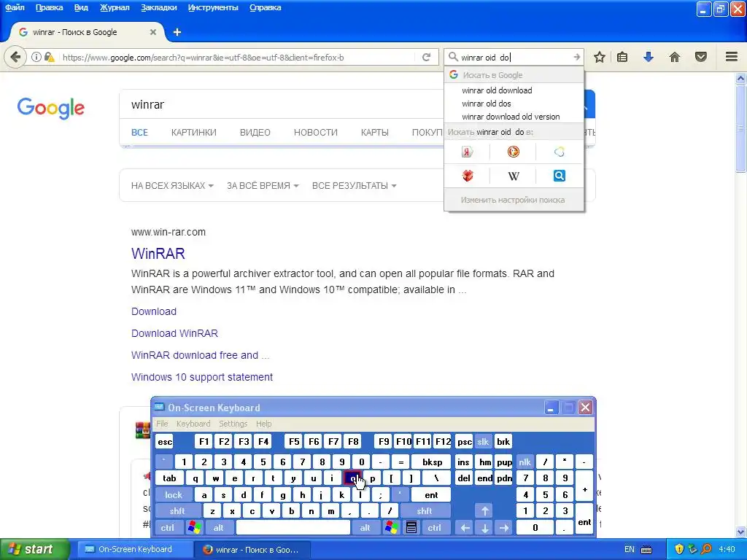Toggle right ctrl key on on-screen keyboard
The image size is (747, 560).
[435, 528]
